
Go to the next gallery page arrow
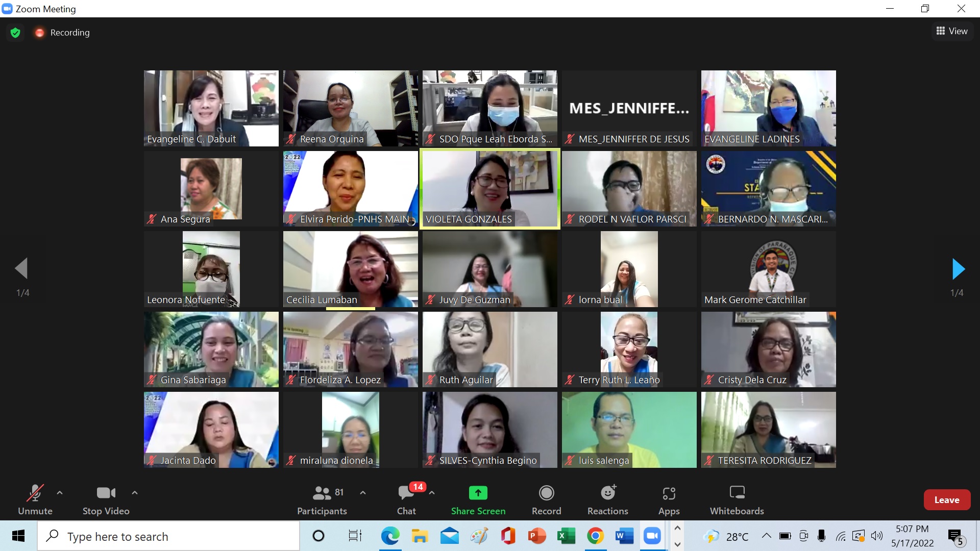point(958,269)
